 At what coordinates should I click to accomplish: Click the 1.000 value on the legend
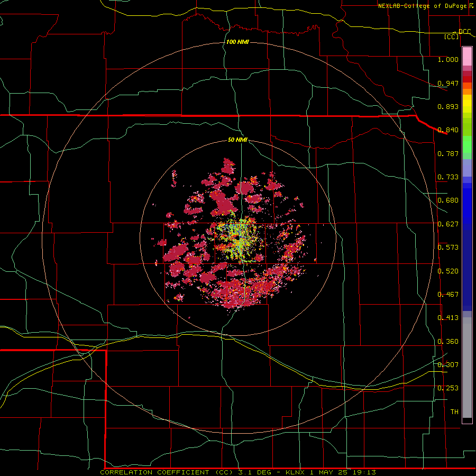[x=448, y=59]
